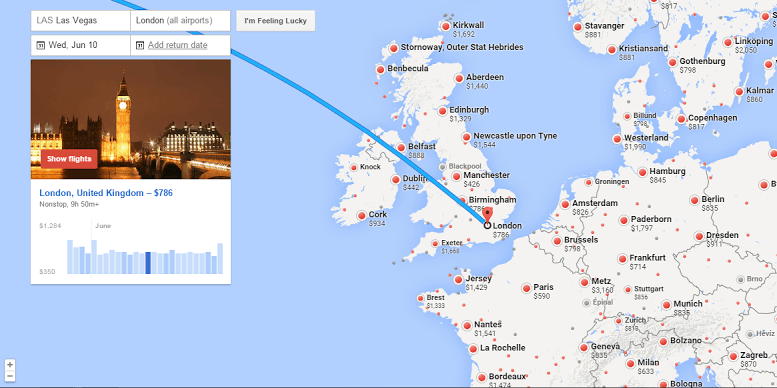Click the Frankfurt red map marker

[x=622, y=259]
